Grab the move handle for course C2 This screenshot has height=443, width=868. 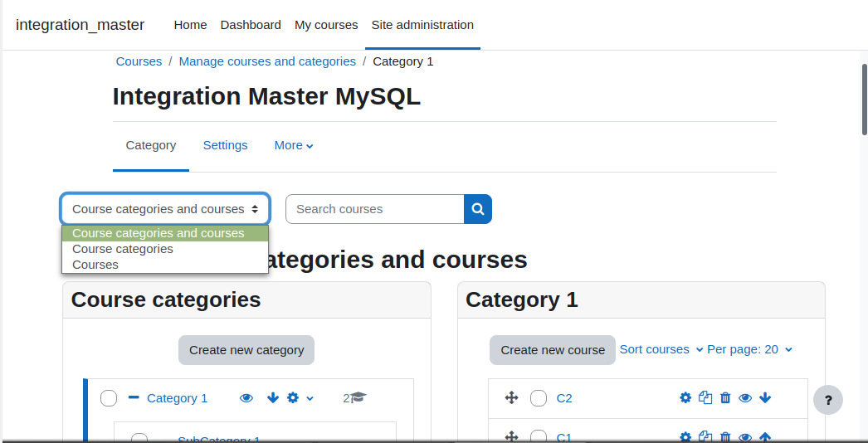point(511,397)
